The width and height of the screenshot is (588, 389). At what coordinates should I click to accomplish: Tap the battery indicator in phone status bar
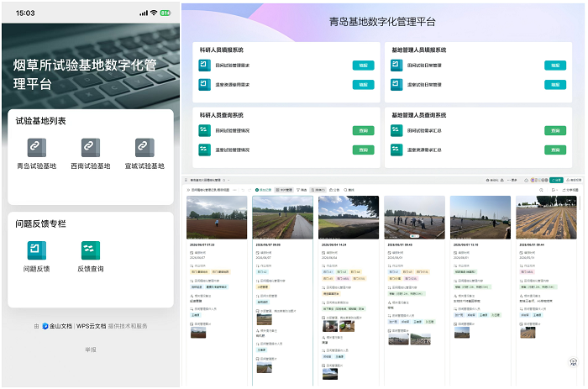165,13
